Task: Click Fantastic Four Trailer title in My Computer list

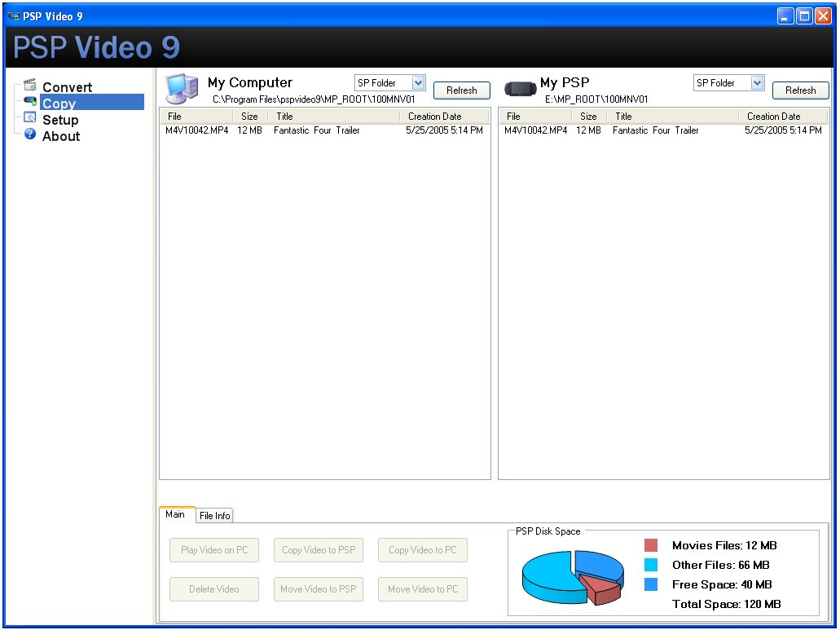Action: pos(317,130)
